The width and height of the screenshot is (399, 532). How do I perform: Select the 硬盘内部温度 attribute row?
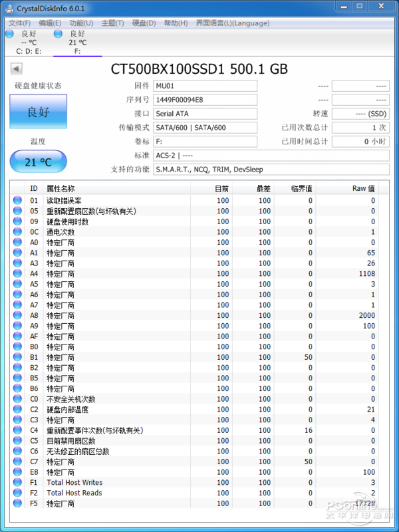click(194, 410)
